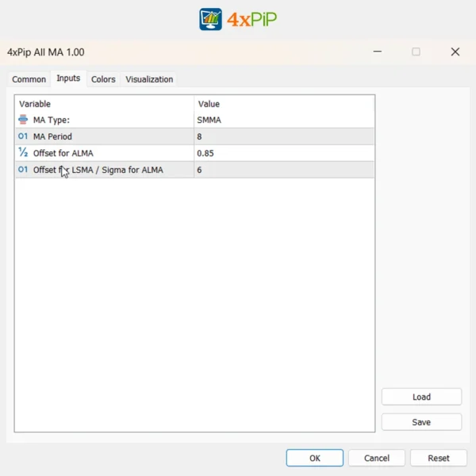Edit the Sigma for ALMA value 6
The image size is (476, 476).
pos(283,170)
